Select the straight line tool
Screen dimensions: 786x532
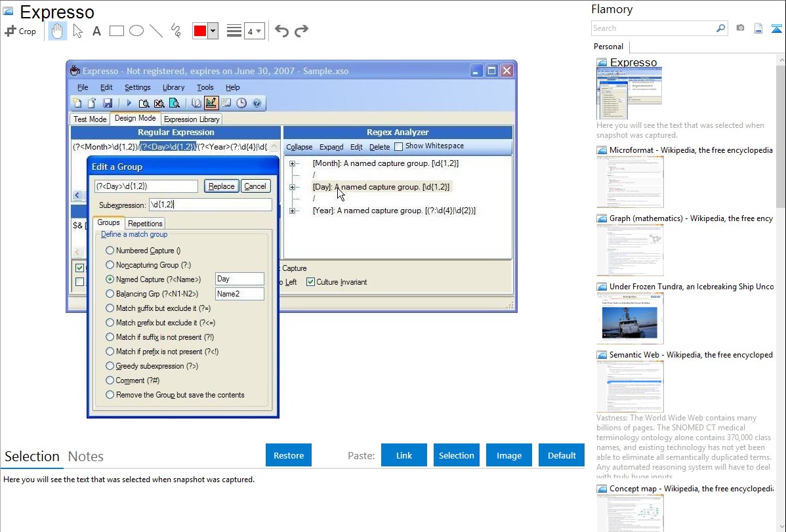(156, 31)
